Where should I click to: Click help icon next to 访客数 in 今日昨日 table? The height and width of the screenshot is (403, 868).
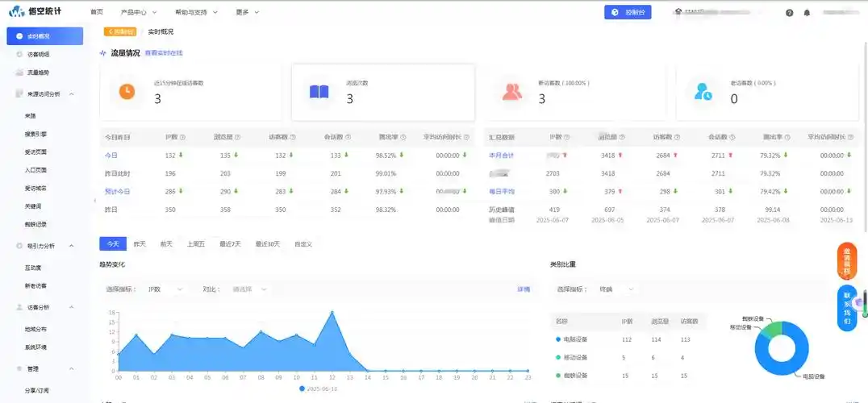coord(293,137)
